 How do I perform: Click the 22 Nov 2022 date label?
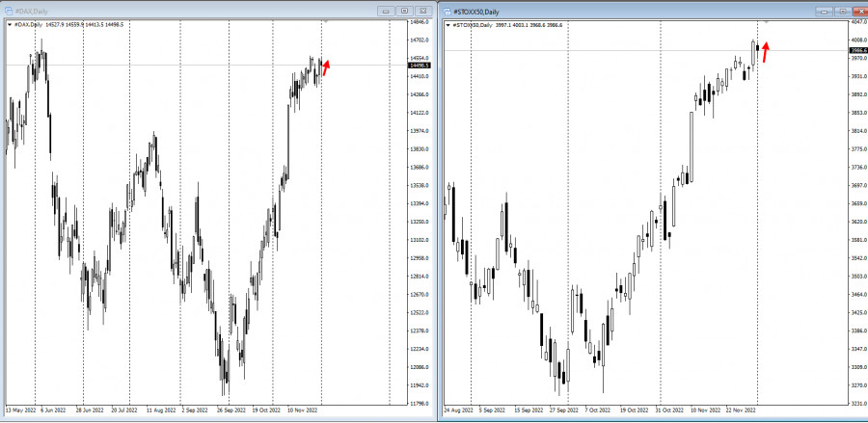tap(742, 410)
